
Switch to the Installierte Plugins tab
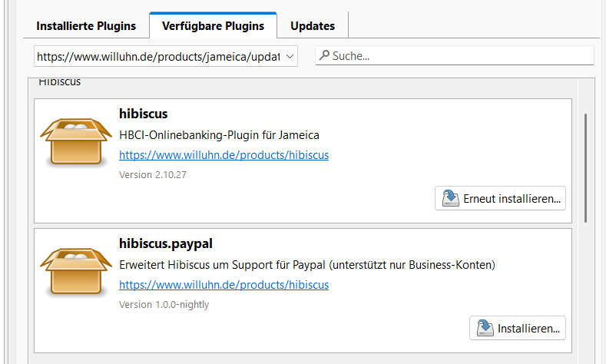click(x=86, y=26)
